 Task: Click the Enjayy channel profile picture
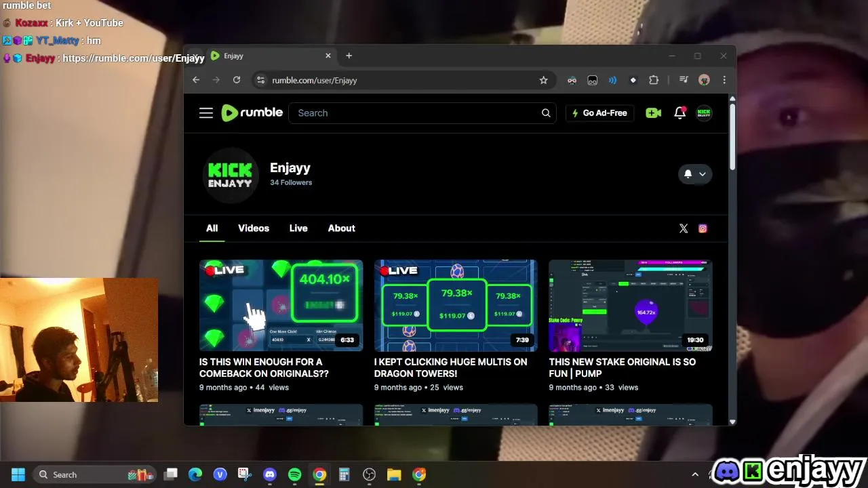[231, 175]
